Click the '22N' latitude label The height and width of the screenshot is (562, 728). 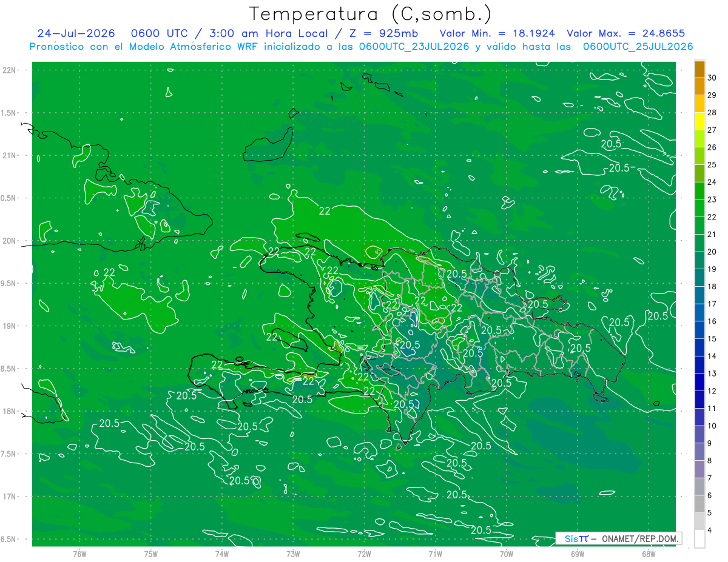tap(10, 70)
